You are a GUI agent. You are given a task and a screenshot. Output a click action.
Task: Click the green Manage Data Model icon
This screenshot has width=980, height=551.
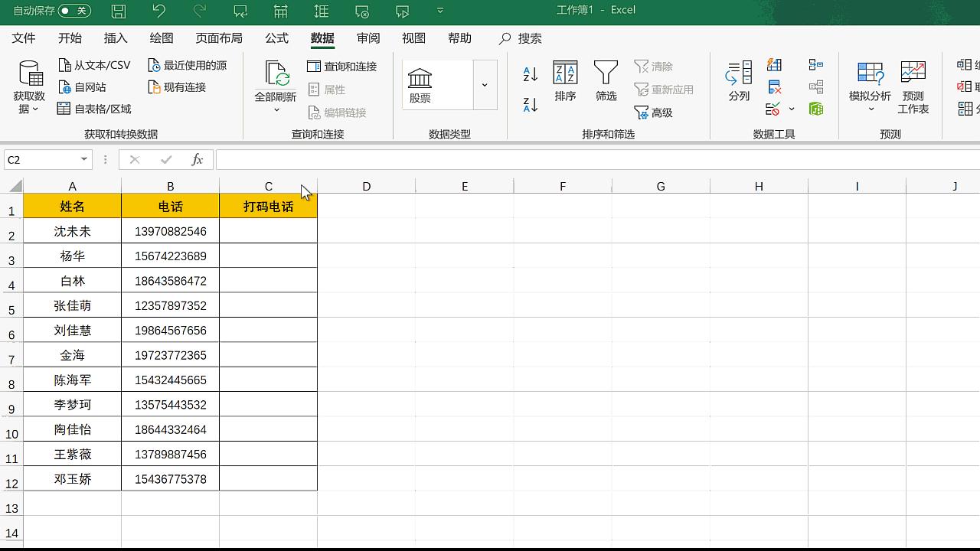point(816,109)
